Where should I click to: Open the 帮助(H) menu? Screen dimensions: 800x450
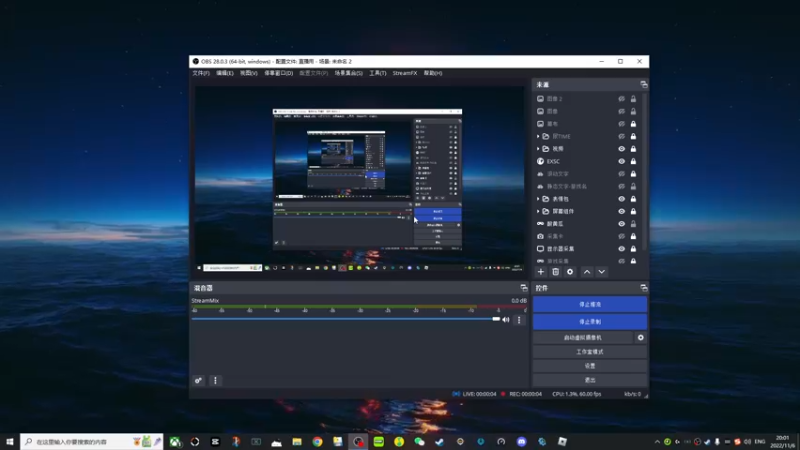coord(433,73)
